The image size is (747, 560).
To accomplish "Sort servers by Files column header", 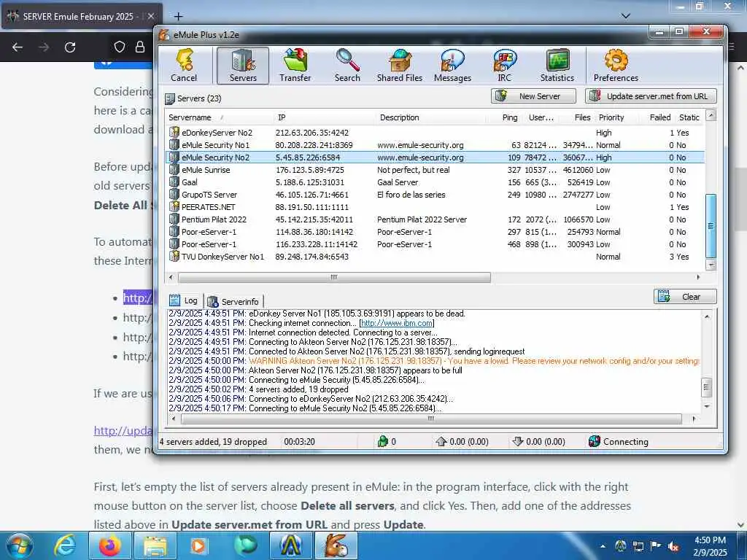I will (581, 117).
